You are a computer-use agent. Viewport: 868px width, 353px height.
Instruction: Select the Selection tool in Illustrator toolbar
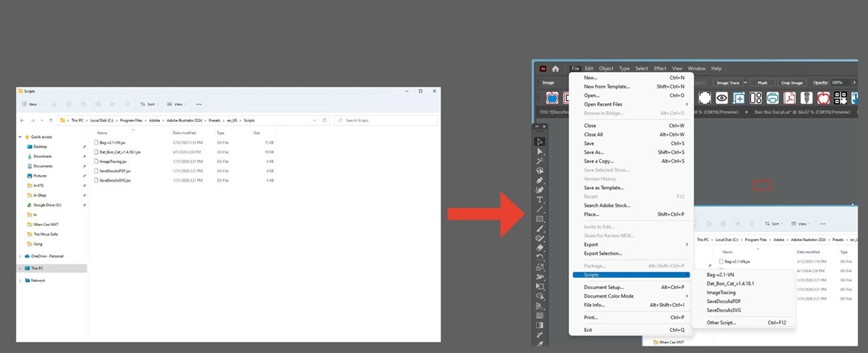(540, 142)
